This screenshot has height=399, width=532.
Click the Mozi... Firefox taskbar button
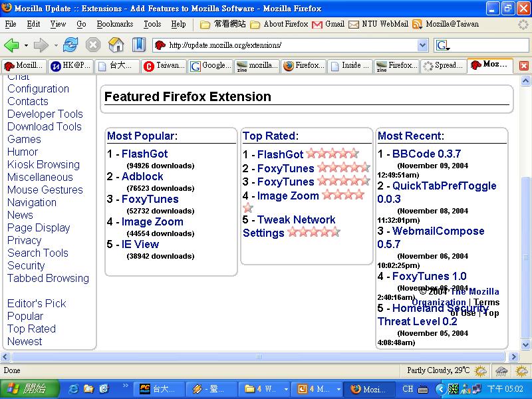coord(370,389)
